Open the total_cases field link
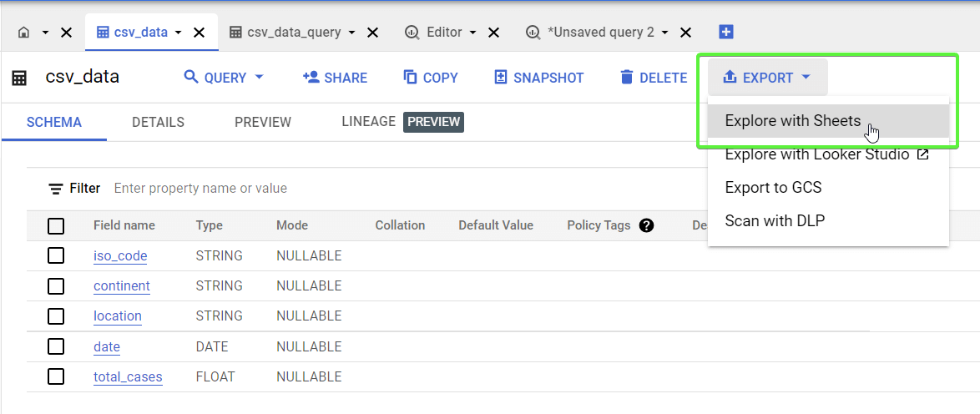 [x=128, y=376]
